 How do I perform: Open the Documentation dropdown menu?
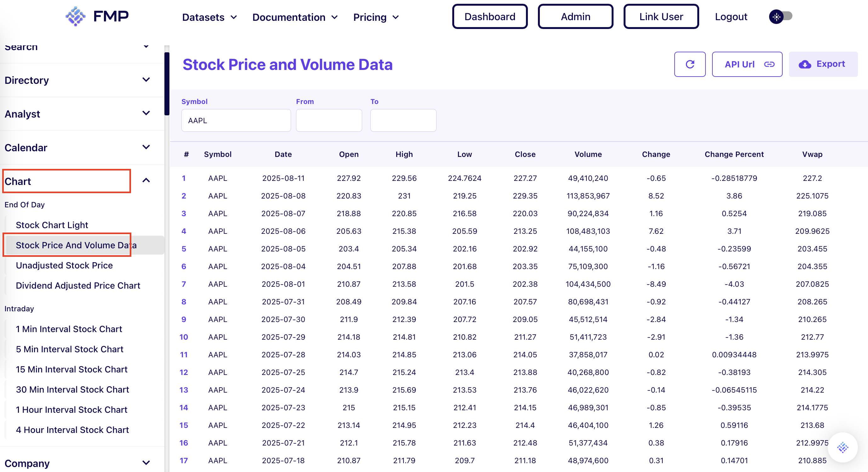pyautogui.click(x=295, y=17)
